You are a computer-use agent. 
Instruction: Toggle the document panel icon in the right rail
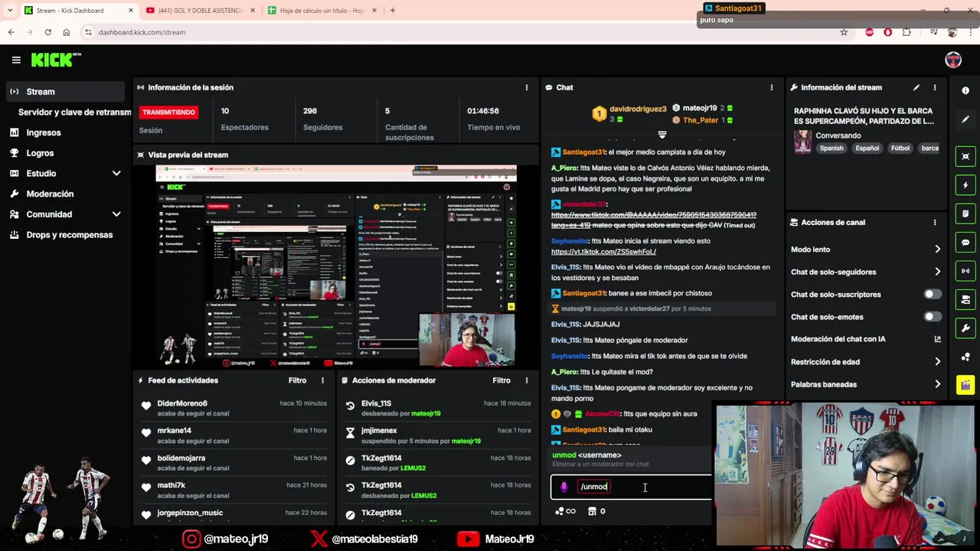pyautogui.click(x=965, y=214)
